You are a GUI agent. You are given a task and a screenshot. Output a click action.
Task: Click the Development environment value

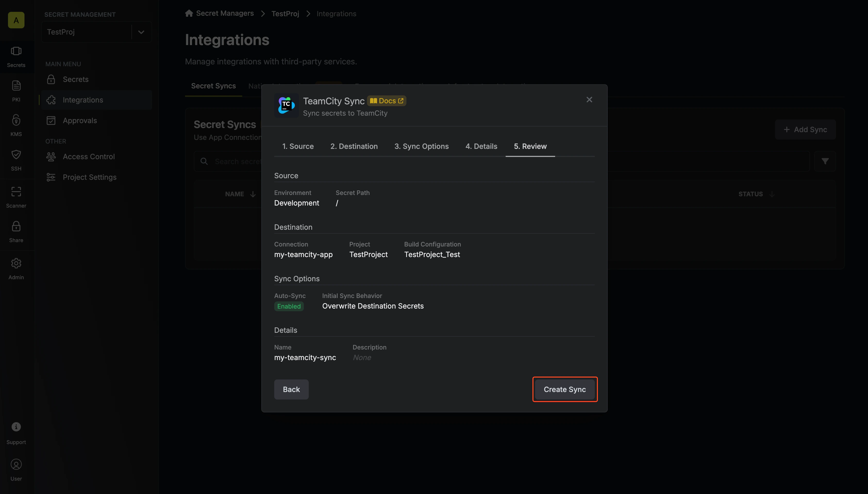[x=297, y=203]
